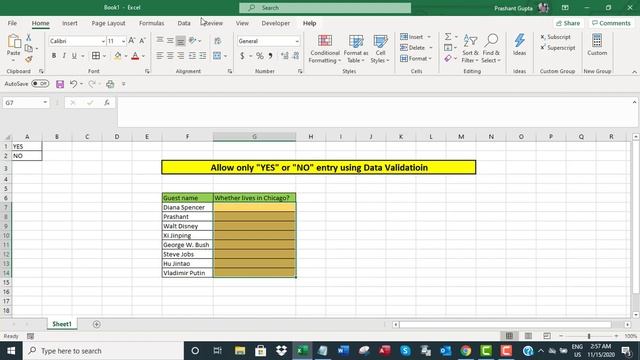This screenshot has height=360, width=640.
Task: Expand Conditional Formatting menu
Action: [324, 49]
